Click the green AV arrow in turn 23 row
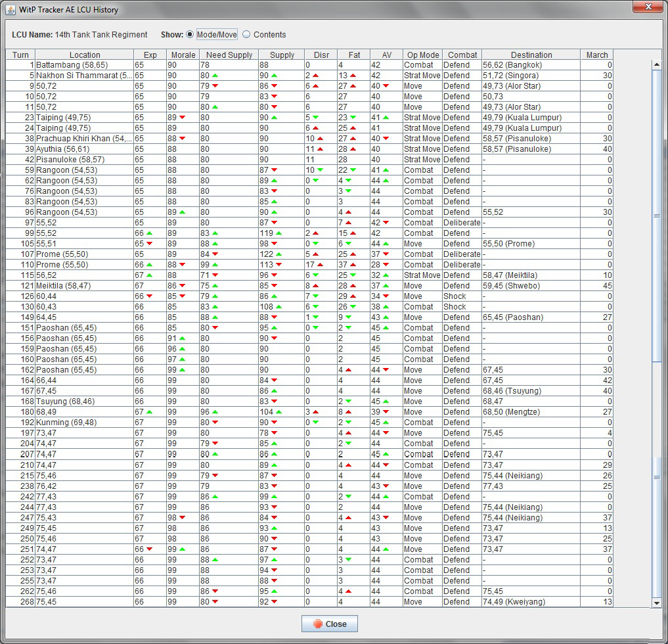 pyautogui.click(x=386, y=117)
